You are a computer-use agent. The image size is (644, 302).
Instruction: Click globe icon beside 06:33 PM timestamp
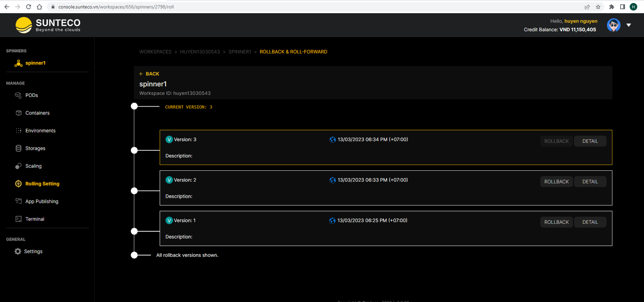[333, 180]
